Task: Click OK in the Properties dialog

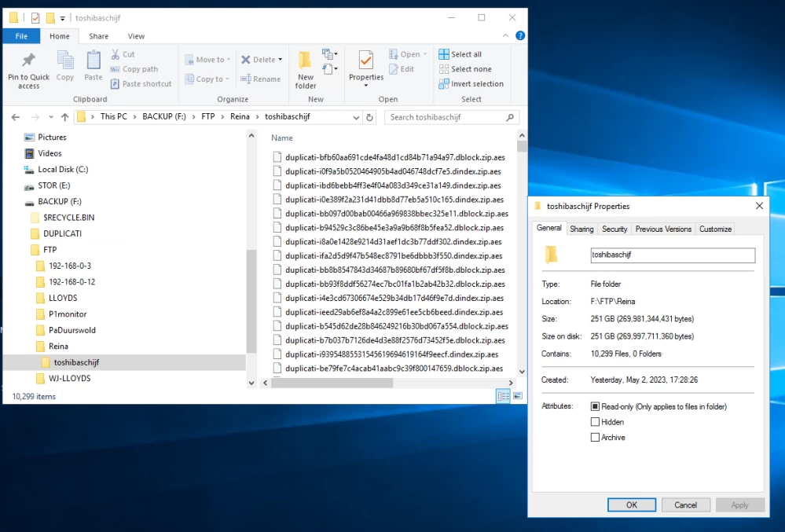Action: pos(631,505)
